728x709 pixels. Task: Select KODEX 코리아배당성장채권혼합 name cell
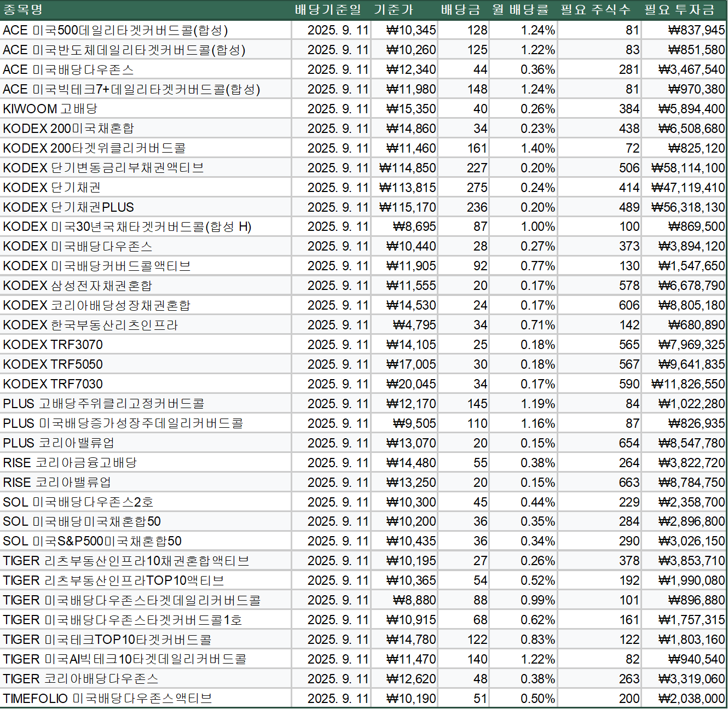click(146, 305)
